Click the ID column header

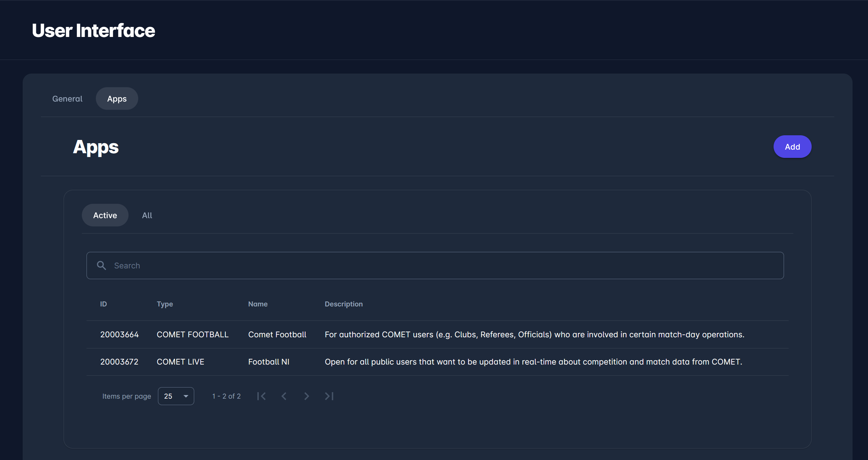click(103, 304)
